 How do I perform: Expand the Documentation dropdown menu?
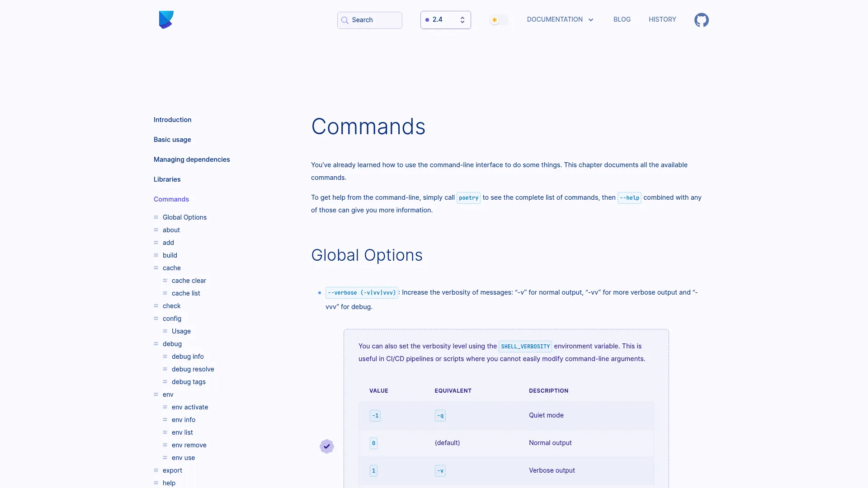pos(560,19)
